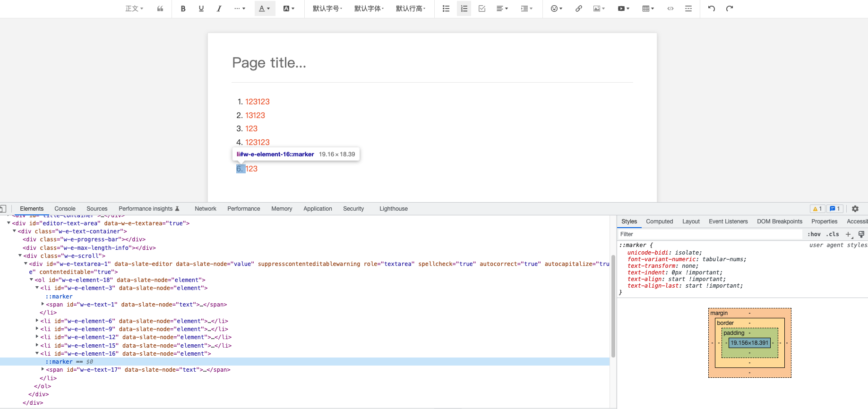The image size is (868, 409).
Task: Open the Security tab
Action: [x=353, y=209]
